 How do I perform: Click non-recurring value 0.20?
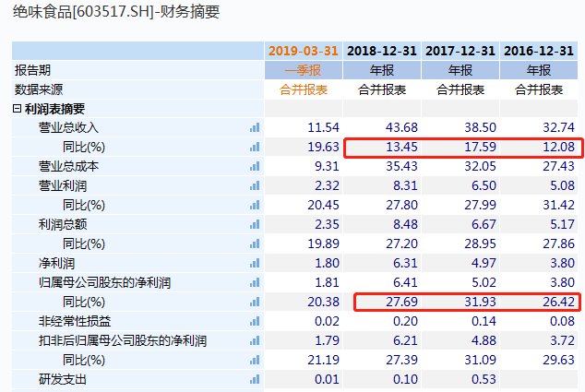[405, 322]
